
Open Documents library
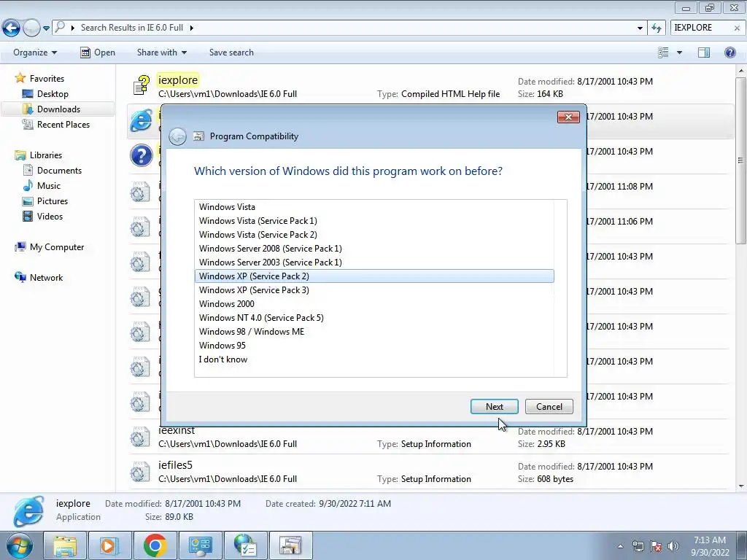click(59, 171)
